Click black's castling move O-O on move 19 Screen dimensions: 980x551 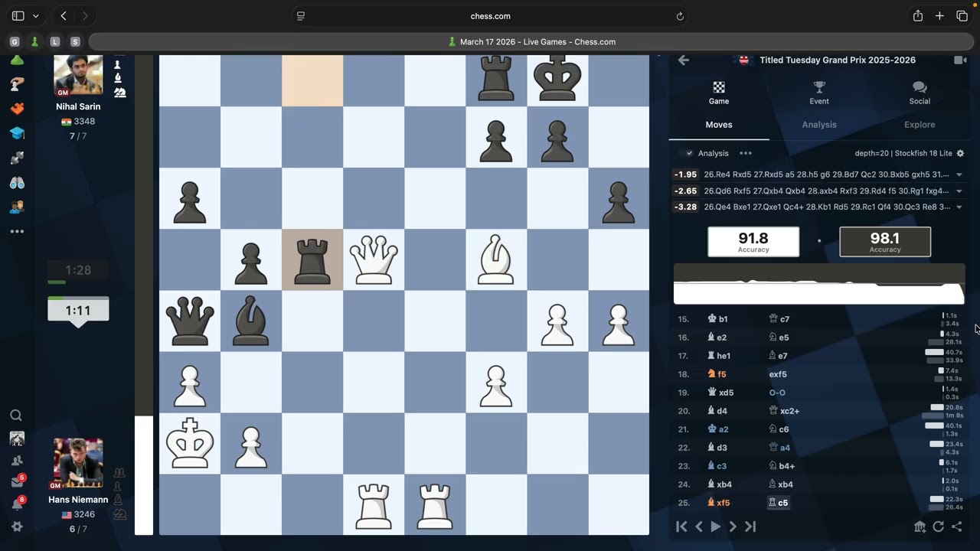point(777,393)
